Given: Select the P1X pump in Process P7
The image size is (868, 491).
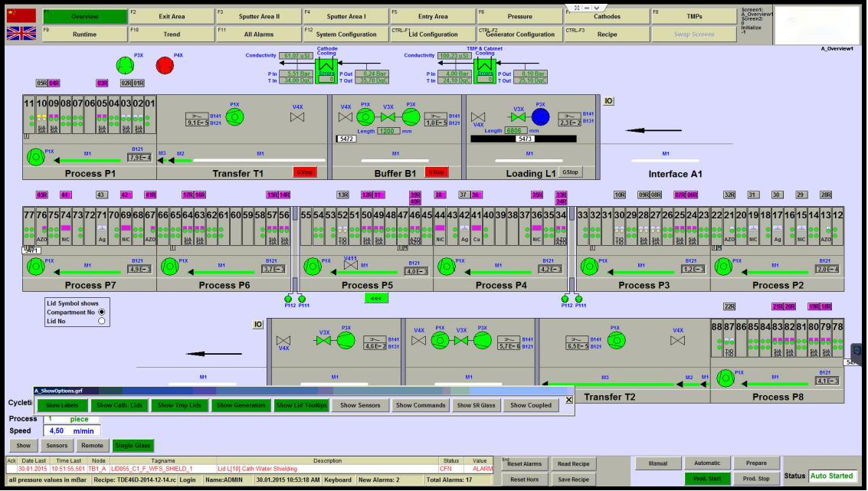Looking at the screenshot, I should click(x=35, y=267).
